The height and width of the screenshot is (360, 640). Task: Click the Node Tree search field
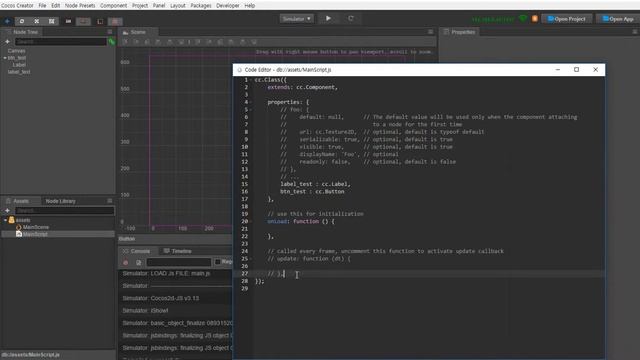coord(61,42)
